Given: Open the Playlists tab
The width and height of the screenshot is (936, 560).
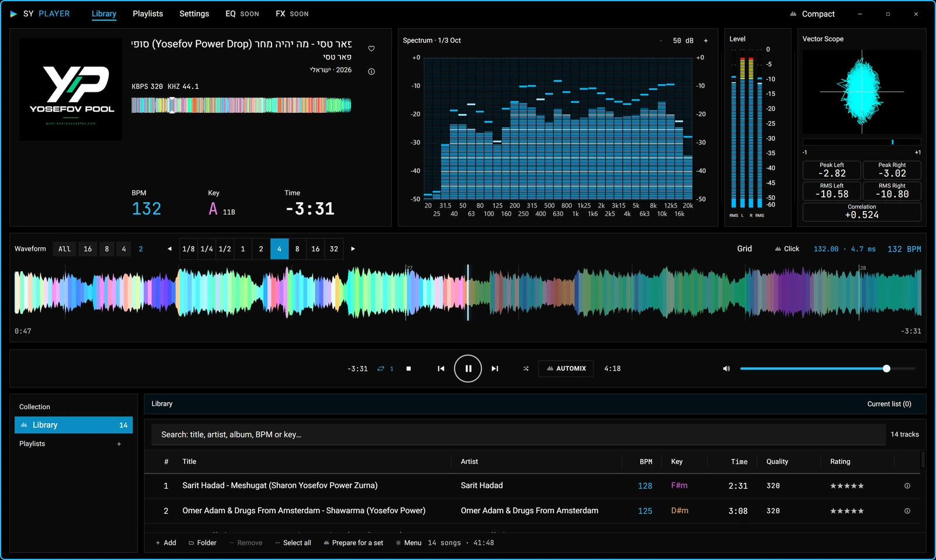Looking at the screenshot, I should [148, 13].
